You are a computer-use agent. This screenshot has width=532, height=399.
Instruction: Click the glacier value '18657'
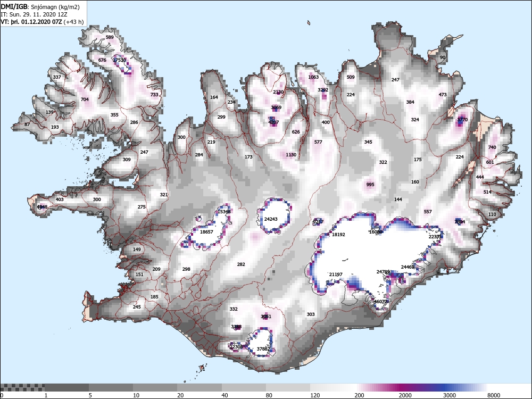tap(206, 232)
